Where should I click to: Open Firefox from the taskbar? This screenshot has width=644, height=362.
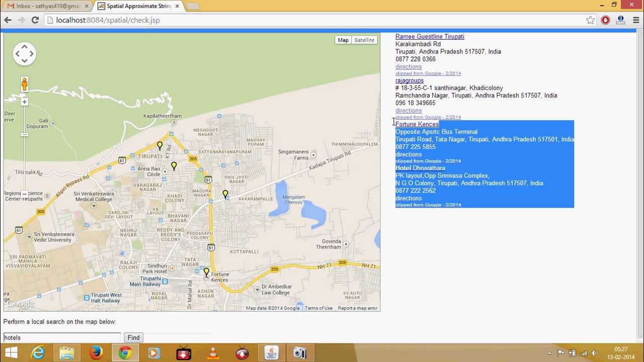tap(96, 353)
